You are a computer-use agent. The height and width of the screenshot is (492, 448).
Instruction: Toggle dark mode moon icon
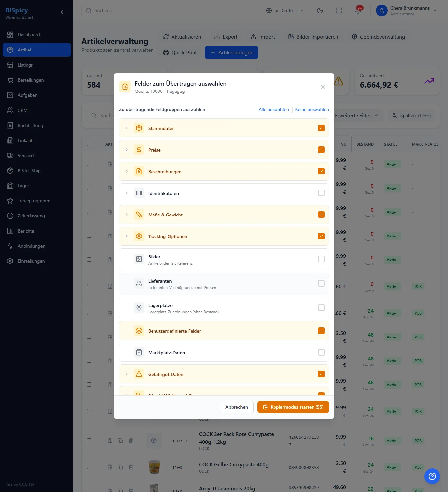coord(320,10)
